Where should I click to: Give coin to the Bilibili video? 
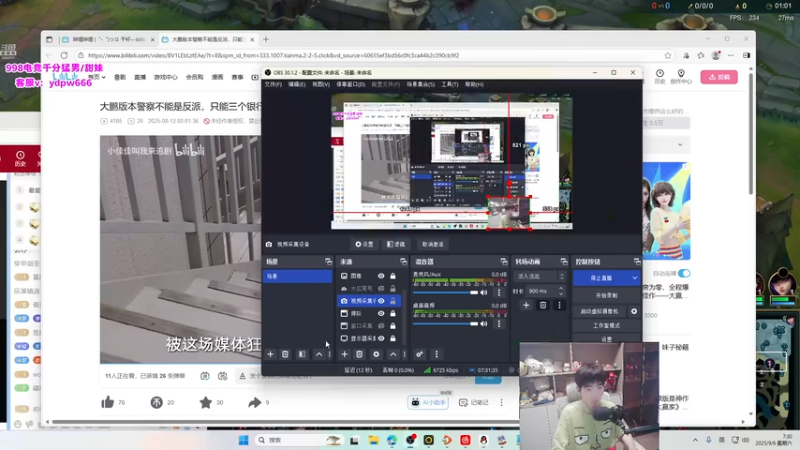pyautogui.click(x=157, y=402)
